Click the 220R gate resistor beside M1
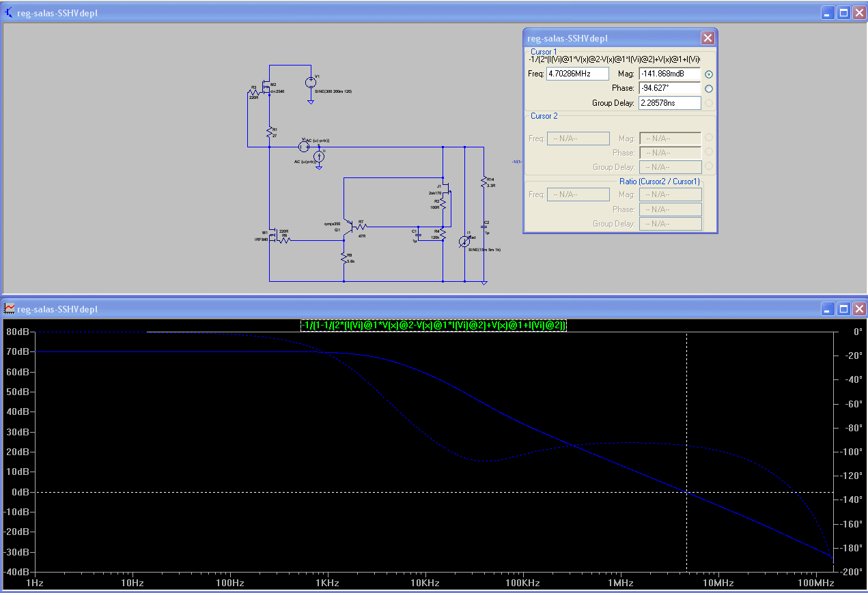 pos(285,240)
